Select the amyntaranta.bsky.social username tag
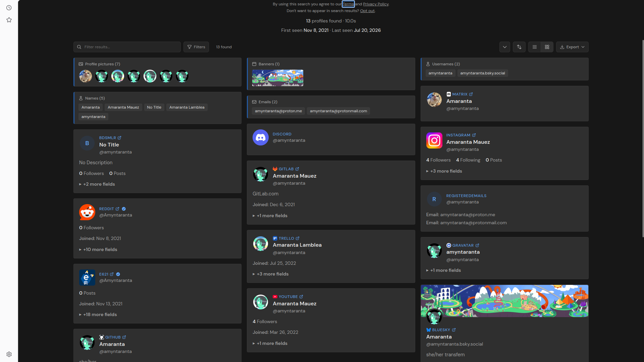Viewport: 644px width, 362px height. point(483,73)
